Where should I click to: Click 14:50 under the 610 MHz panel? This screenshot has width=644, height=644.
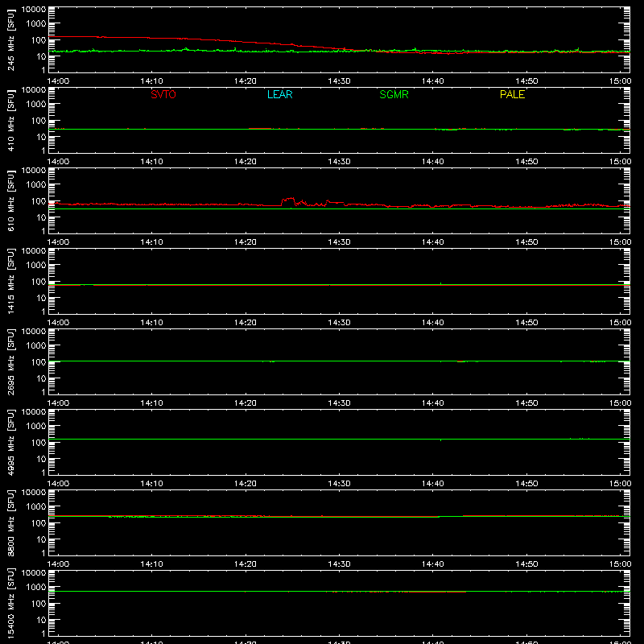pyautogui.click(x=526, y=242)
